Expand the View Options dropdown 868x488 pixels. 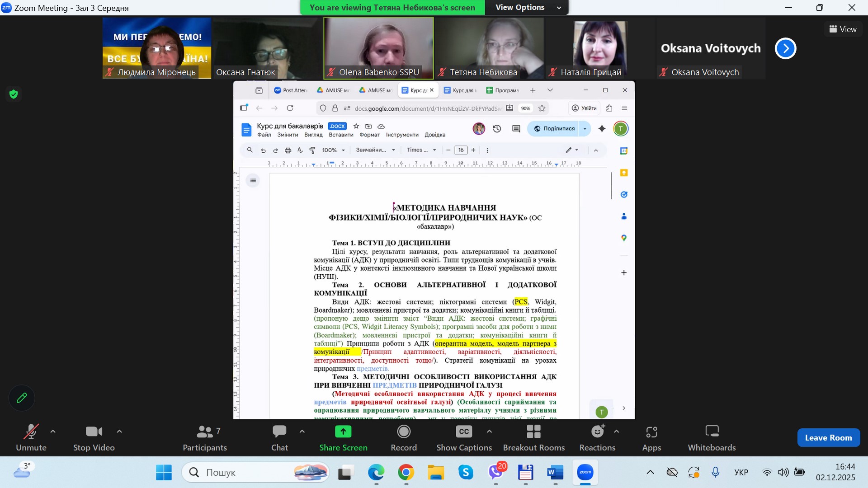pos(527,7)
